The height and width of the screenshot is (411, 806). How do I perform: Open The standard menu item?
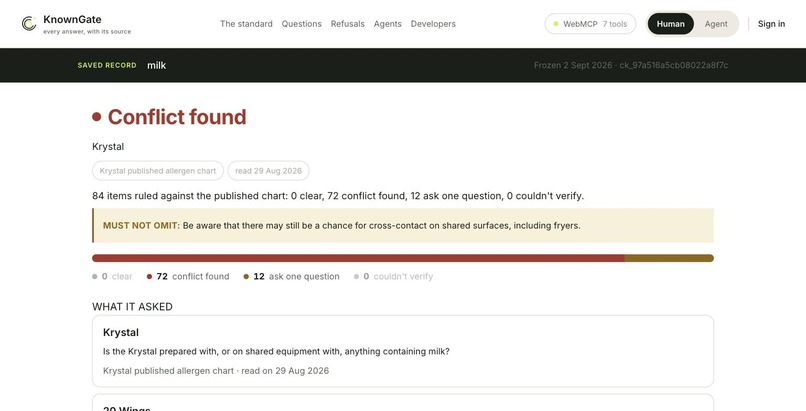click(x=246, y=24)
